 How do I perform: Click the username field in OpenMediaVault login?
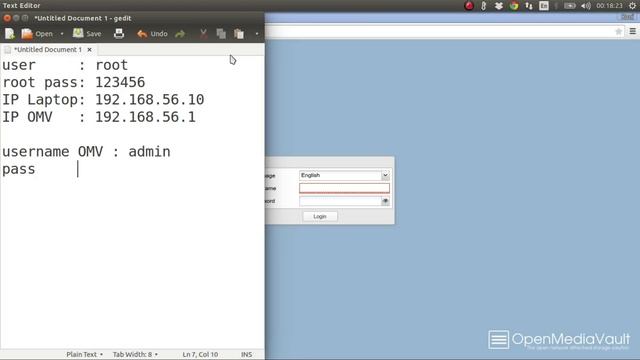(x=344, y=188)
